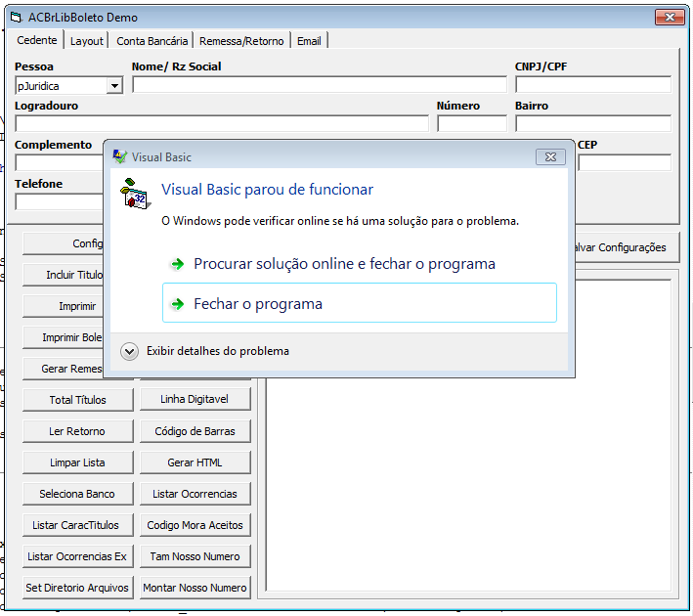Close the Visual Basic error dialog

pos(550,157)
